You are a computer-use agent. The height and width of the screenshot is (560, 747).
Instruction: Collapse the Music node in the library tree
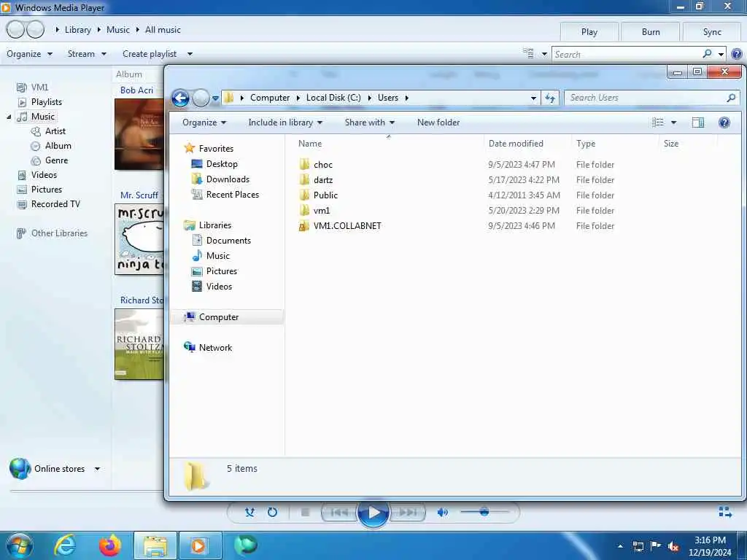coord(9,117)
